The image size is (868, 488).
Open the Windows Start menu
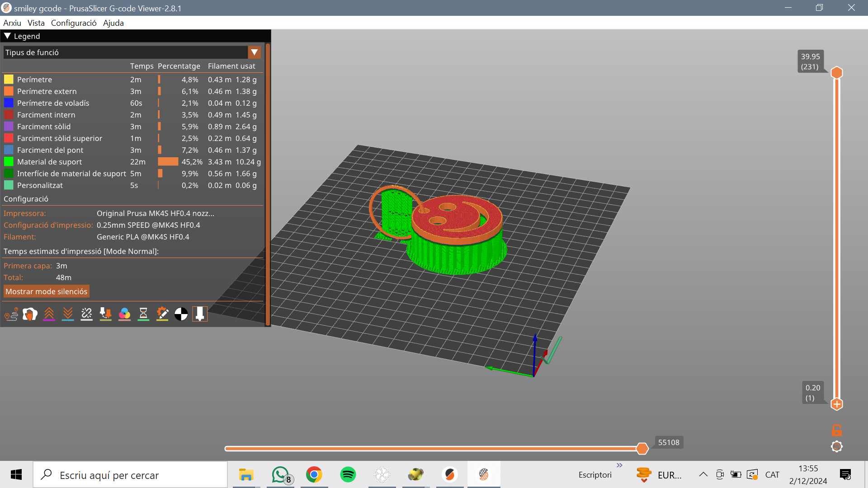[16, 475]
